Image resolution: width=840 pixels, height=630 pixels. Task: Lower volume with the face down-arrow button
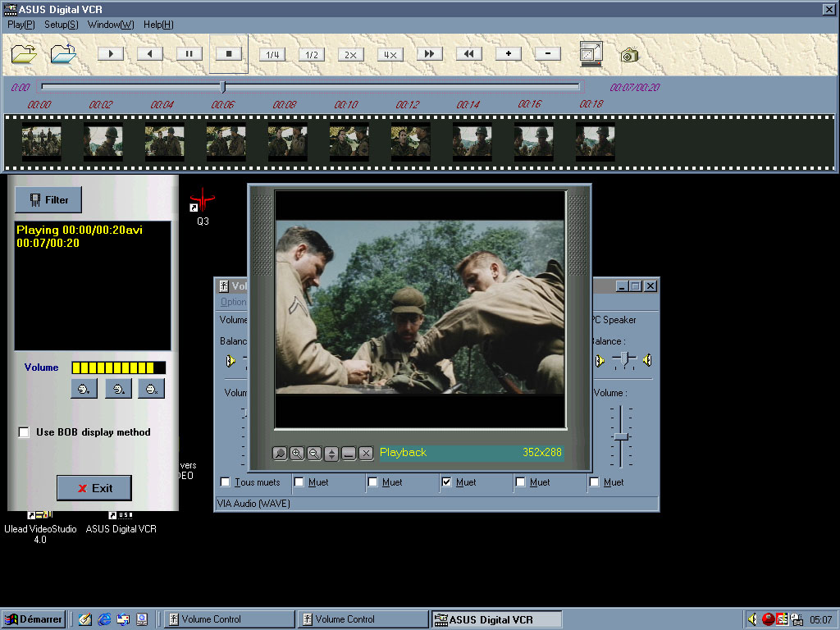[84, 389]
